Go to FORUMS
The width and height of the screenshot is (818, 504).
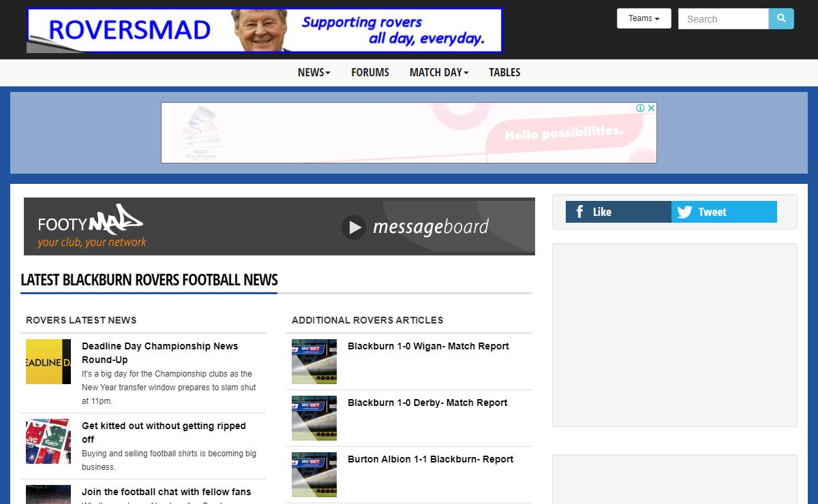(x=370, y=72)
